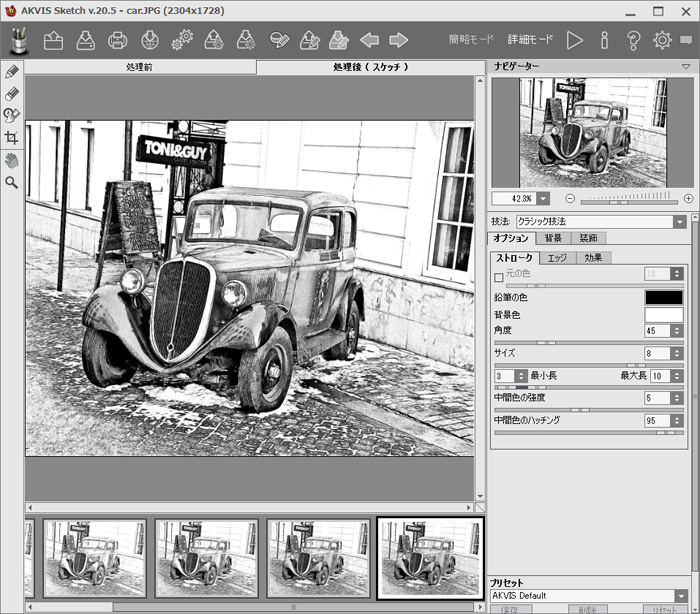This screenshot has width=700, height=614.
Task: Select the hand pan tool
Action: [12, 160]
